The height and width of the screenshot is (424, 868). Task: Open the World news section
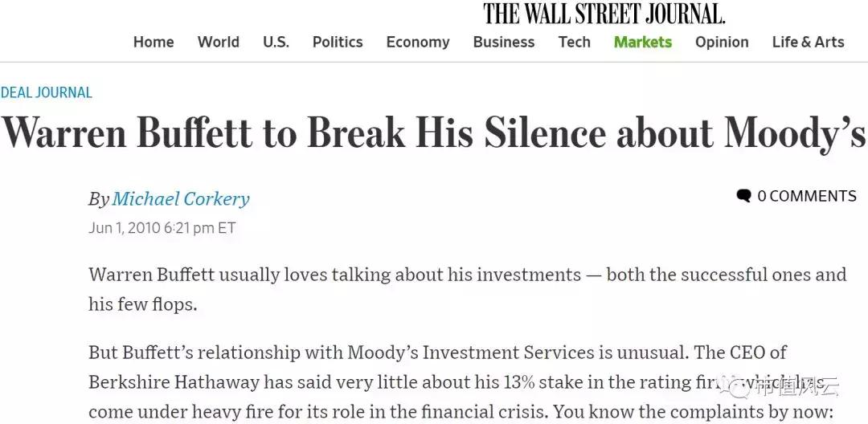pyautogui.click(x=219, y=43)
